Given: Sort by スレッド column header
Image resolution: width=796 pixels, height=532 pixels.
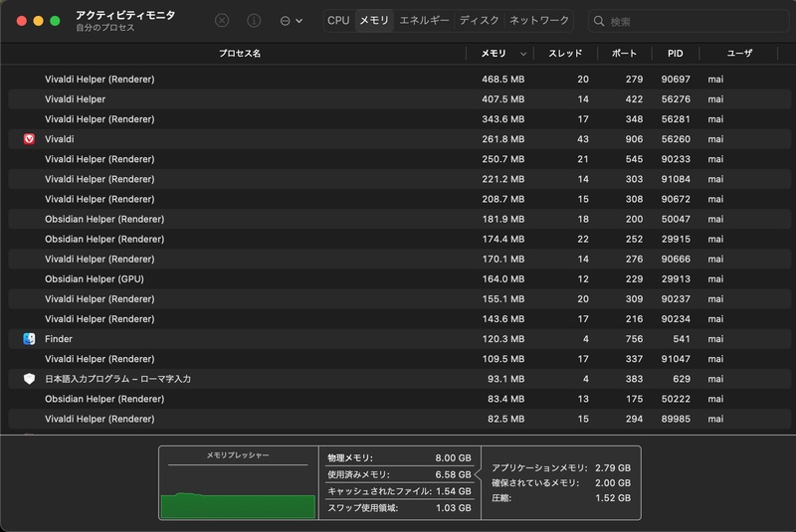Looking at the screenshot, I should 565,54.
